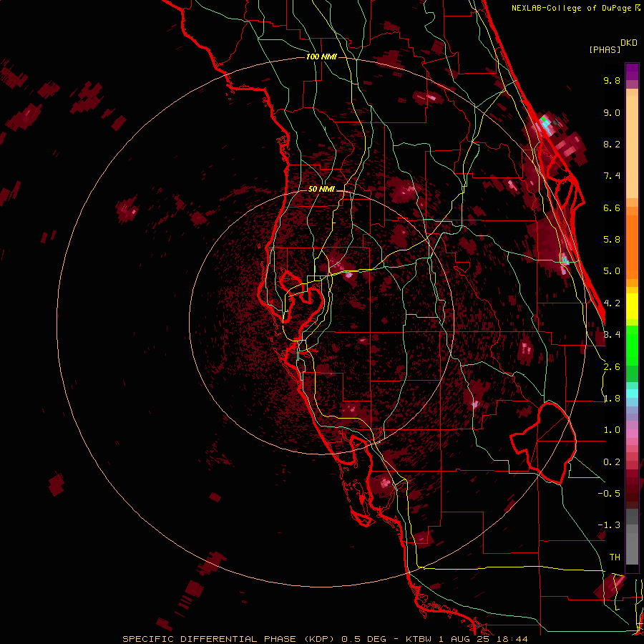The image size is (644, 644).
Task: Pick the bright green color bar segment
Action: [632, 346]
